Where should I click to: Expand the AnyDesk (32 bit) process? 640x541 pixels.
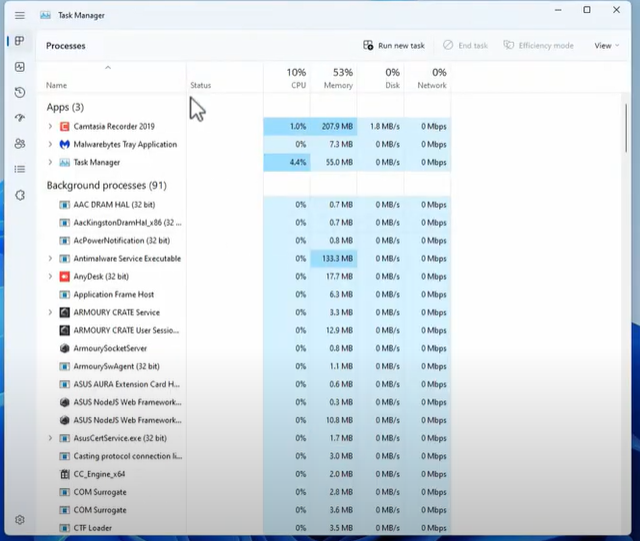50,276
